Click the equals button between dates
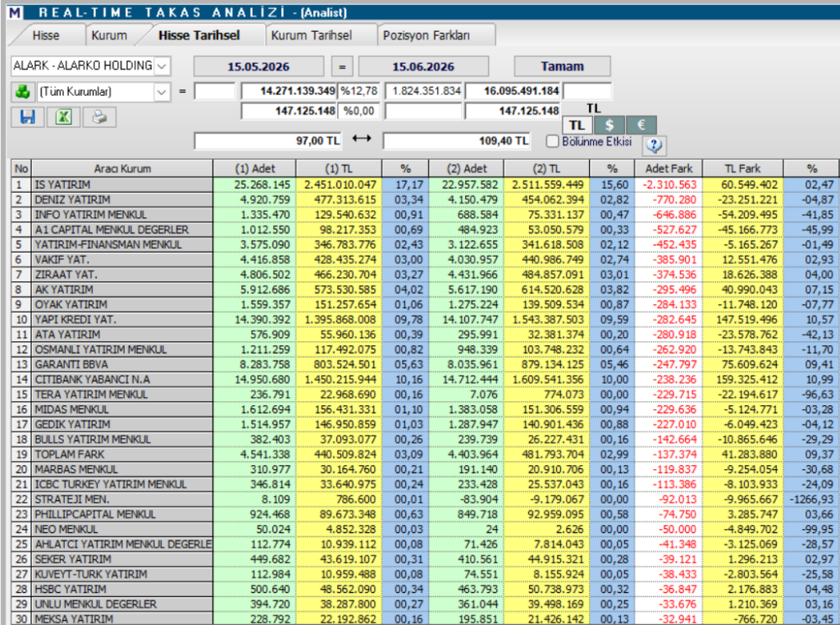This screenshot has height=625, width=840. [342, 66]
